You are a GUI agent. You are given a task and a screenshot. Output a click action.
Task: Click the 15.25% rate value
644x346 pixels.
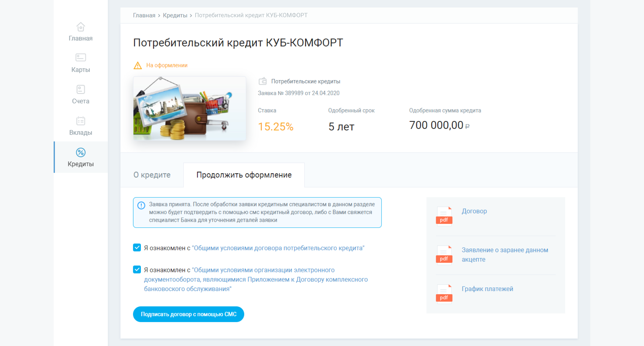point(276,127)
